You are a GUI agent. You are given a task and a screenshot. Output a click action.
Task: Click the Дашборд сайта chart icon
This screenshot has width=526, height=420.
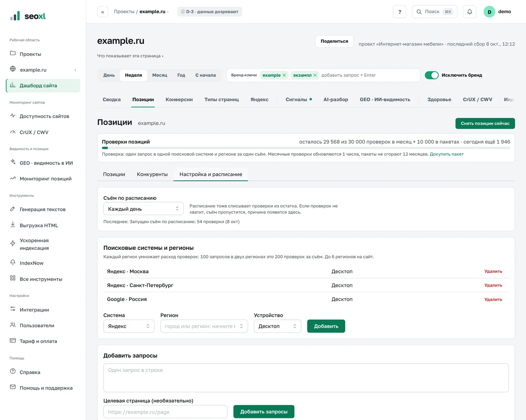(13, 85)
